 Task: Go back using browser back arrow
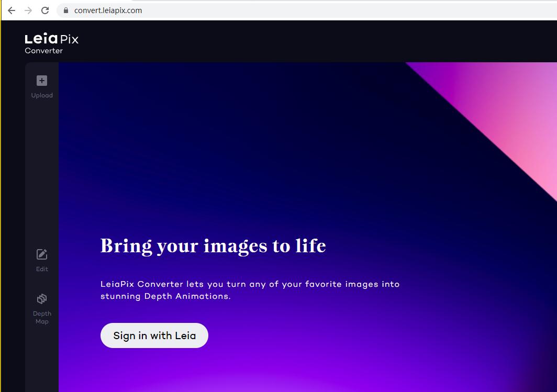pos(12,10)
